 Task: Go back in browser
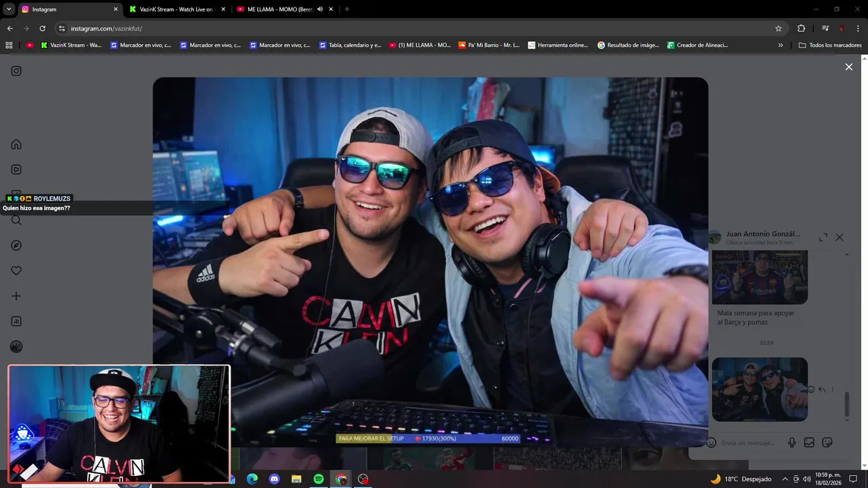[9, 28]
